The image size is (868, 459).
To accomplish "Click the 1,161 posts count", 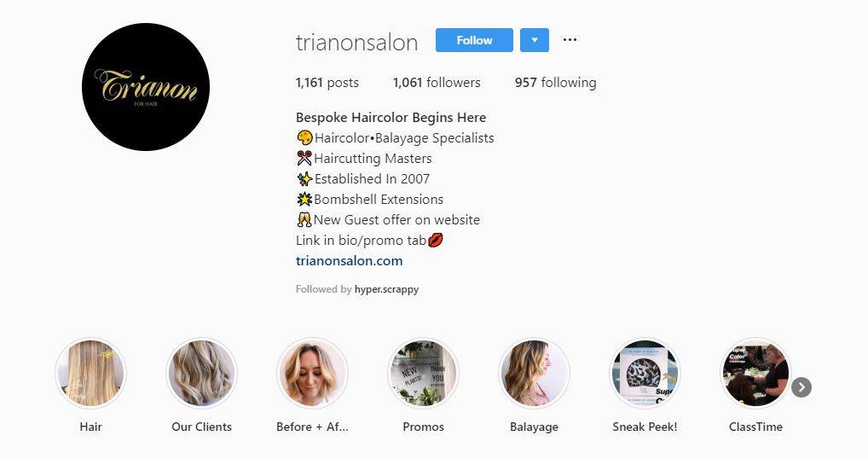I will click(x=327, y=83).
